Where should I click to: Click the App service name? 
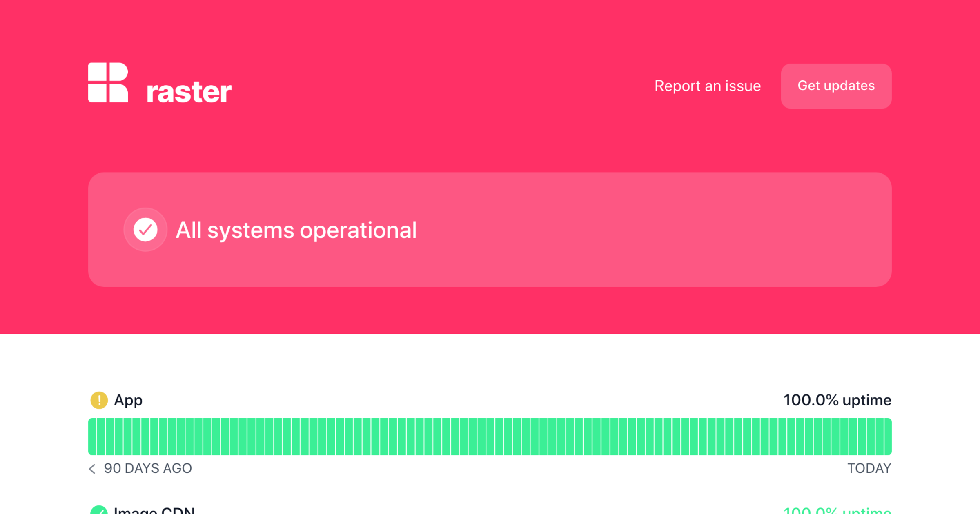pyautogui.click(x=129, y=400)
